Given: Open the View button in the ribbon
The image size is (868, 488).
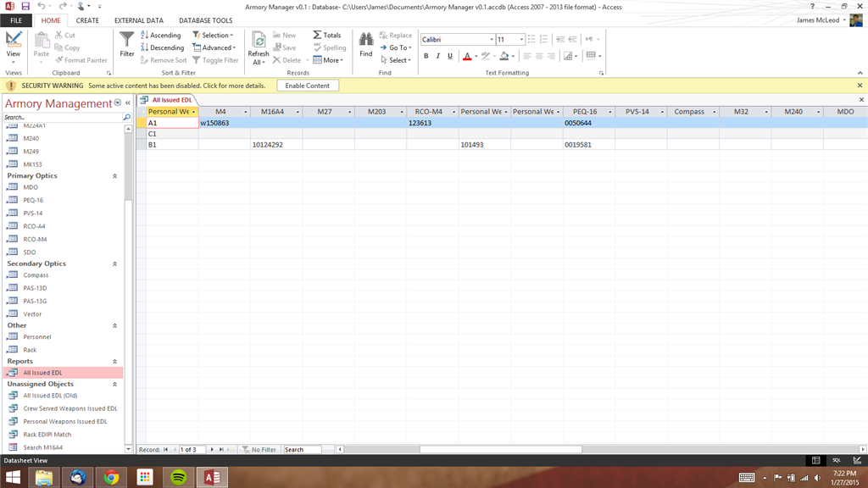Looking at the screenshot, I should (x=14, y=47).
